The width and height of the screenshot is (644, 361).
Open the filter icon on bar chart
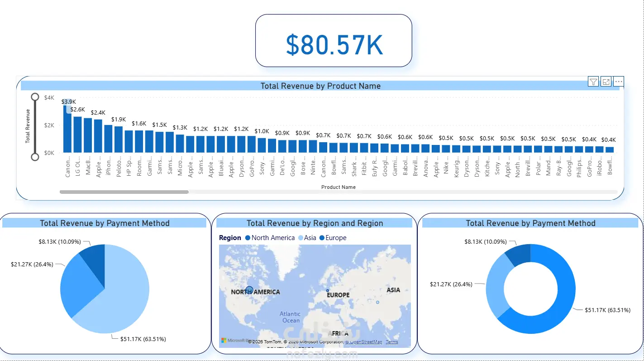pyautogui.click(x=593, y=82)
